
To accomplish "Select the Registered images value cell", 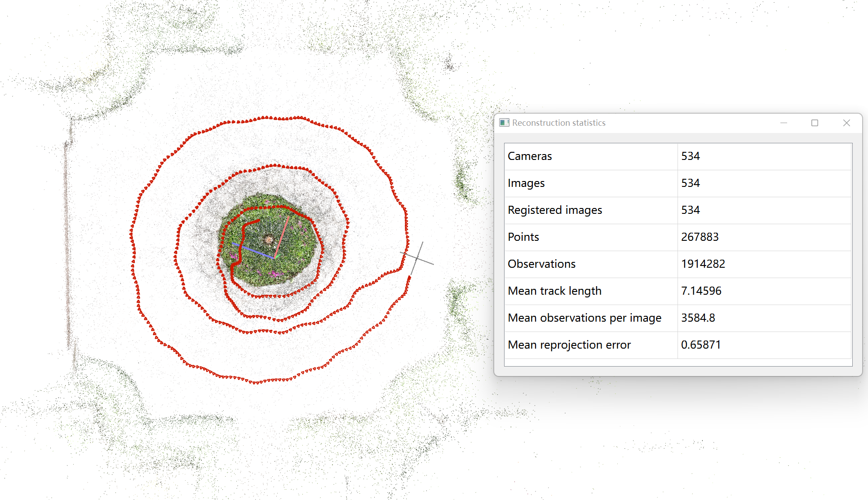I will (764, 210).
